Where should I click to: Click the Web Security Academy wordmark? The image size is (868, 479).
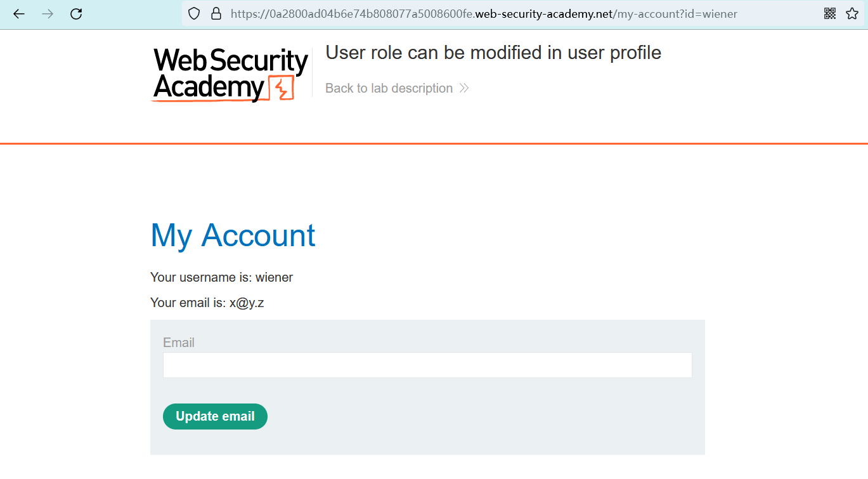[x=230, y=73]
